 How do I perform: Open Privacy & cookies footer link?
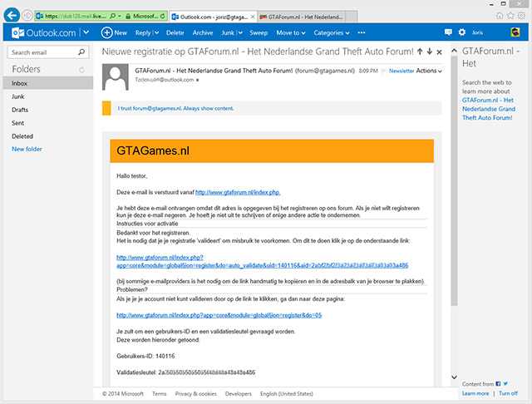point(196,394)
